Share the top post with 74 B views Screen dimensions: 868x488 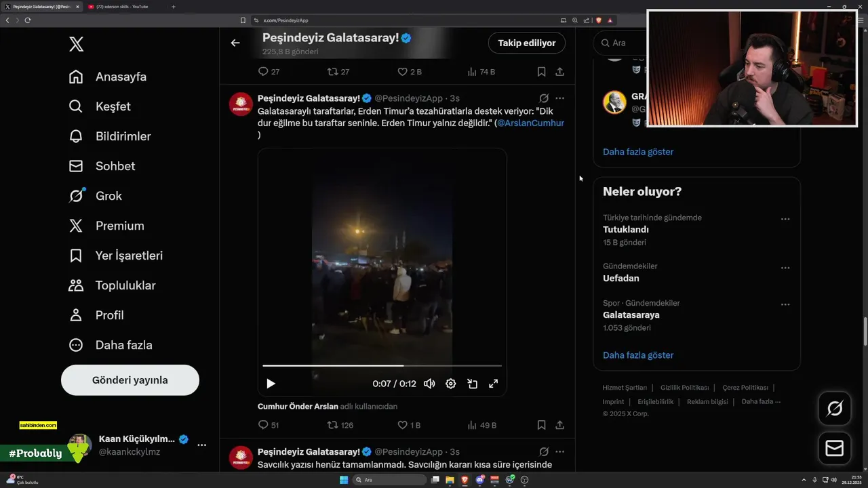pyautogui.click(x=560, y=72)
